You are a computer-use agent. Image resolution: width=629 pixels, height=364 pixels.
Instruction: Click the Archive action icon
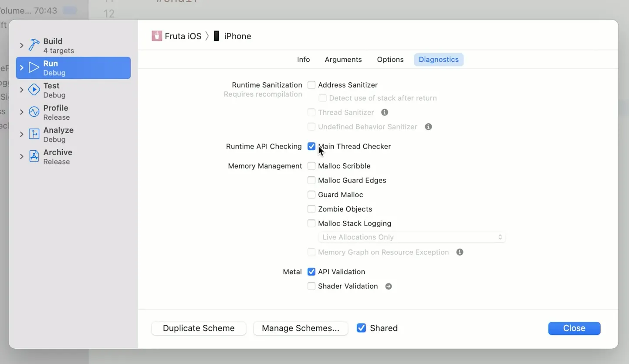click(x=34, y=156)
